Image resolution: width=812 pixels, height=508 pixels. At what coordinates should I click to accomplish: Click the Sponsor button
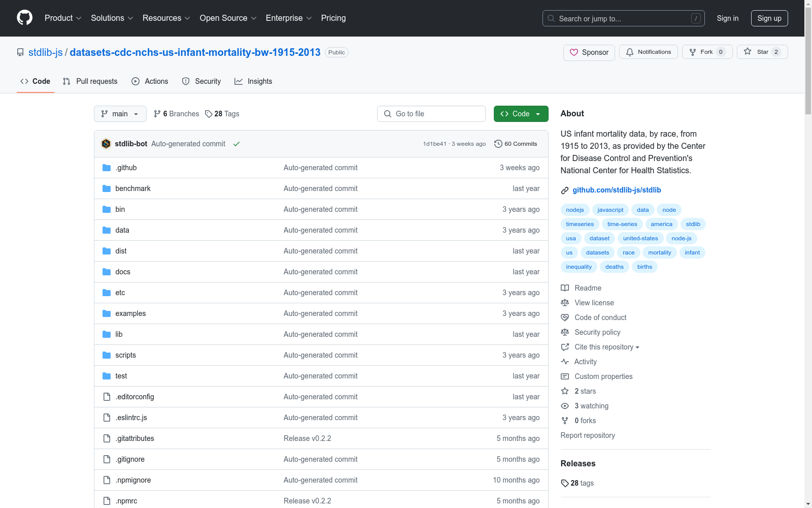pos(589,52)
